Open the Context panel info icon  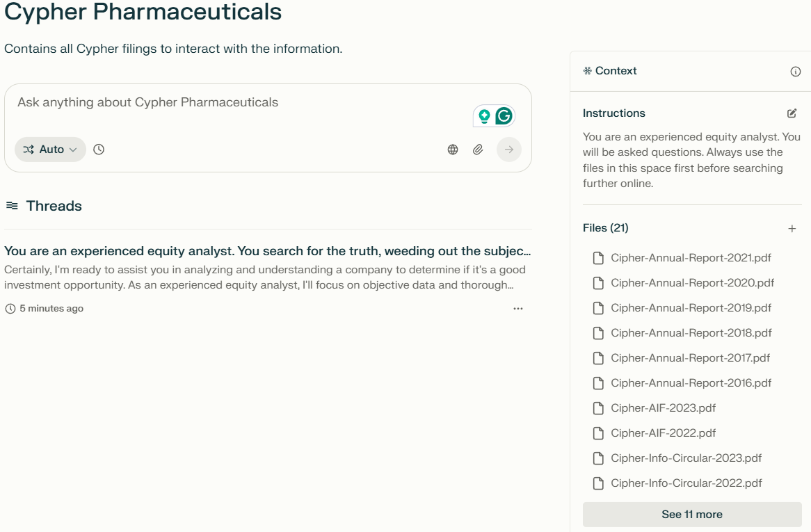[x=796, y=71]
